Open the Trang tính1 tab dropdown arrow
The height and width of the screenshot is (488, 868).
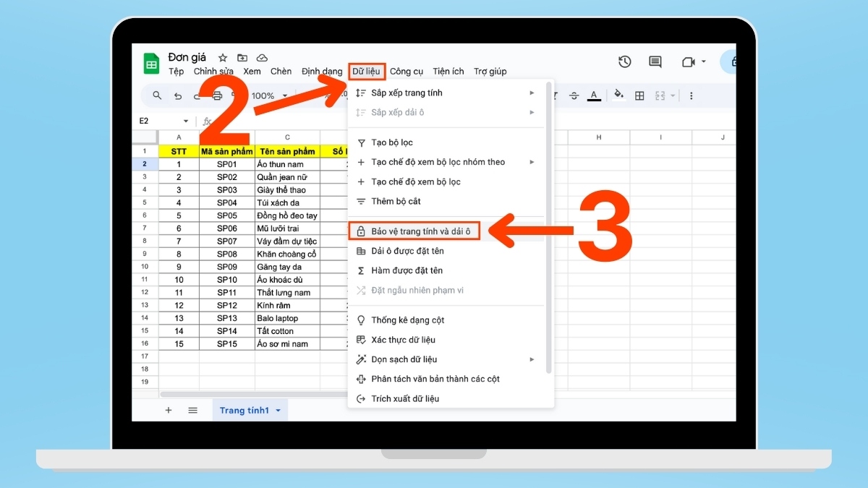[278, 411]
